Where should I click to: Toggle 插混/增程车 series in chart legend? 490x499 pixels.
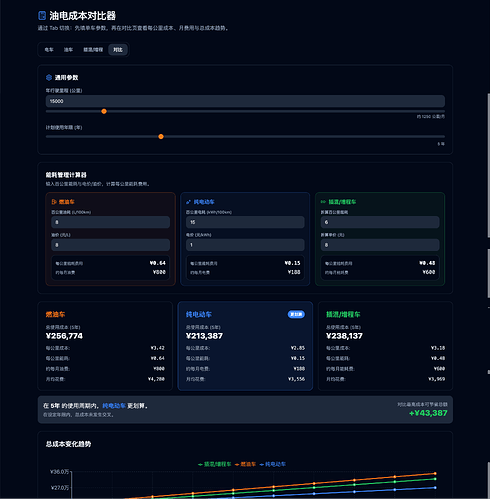click(x=214, y=464)
